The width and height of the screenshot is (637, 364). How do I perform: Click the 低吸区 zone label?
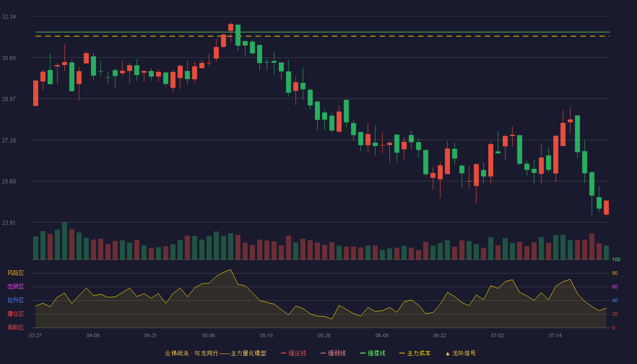click(x=15, y=327)
